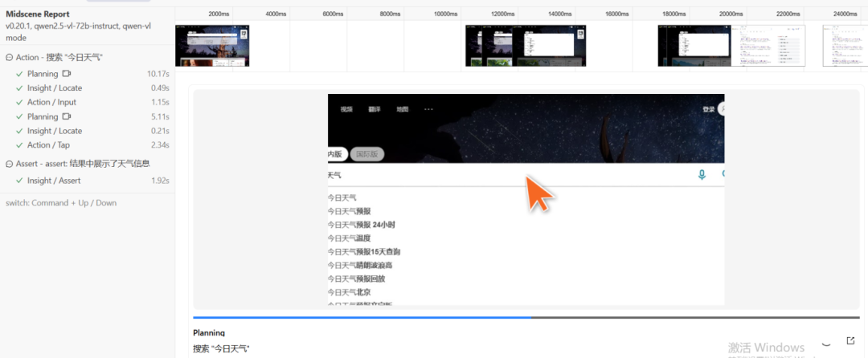The width and height of the screenshot is (868, 358).
Task: Jump to the 14000ms timeline mark
Action: pyautogui.click(x=559, y=14)
